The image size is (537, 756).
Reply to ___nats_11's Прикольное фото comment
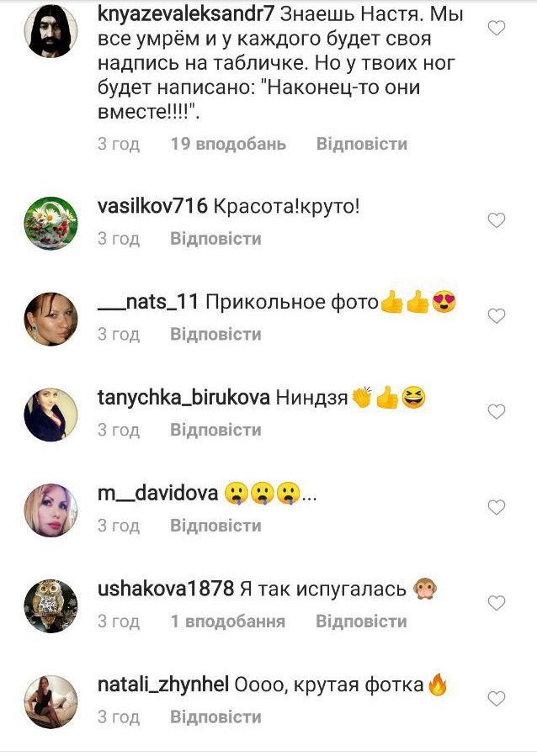[215, 334]
